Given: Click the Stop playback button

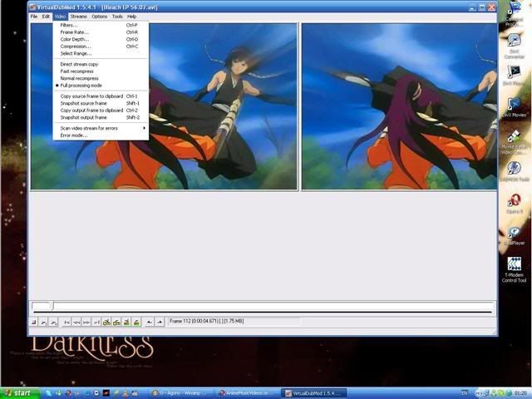Looking at the screenshot, I should 34,322.
